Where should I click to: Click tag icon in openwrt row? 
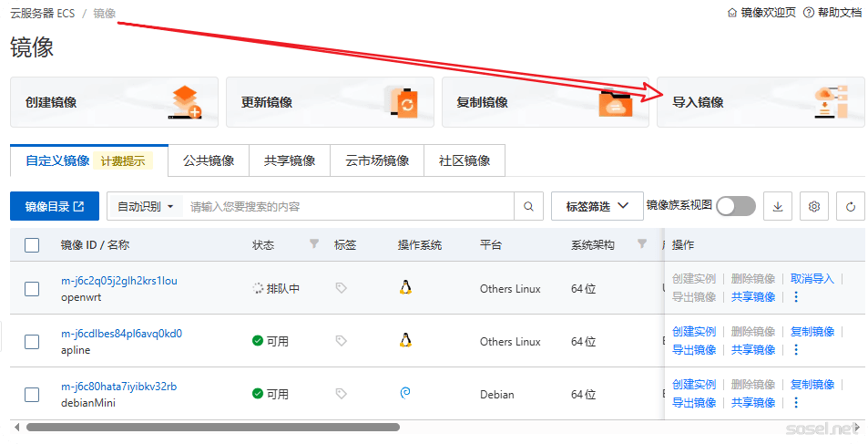(341, 288)
